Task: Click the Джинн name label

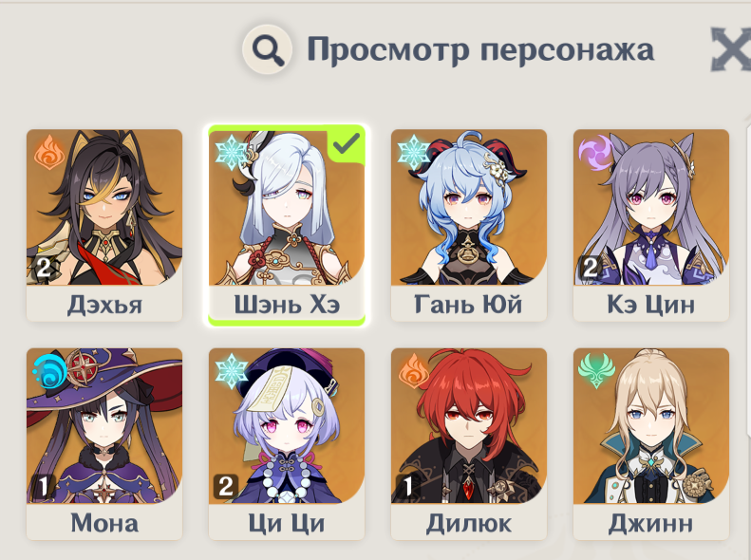Action: click(x=651, y=523)
